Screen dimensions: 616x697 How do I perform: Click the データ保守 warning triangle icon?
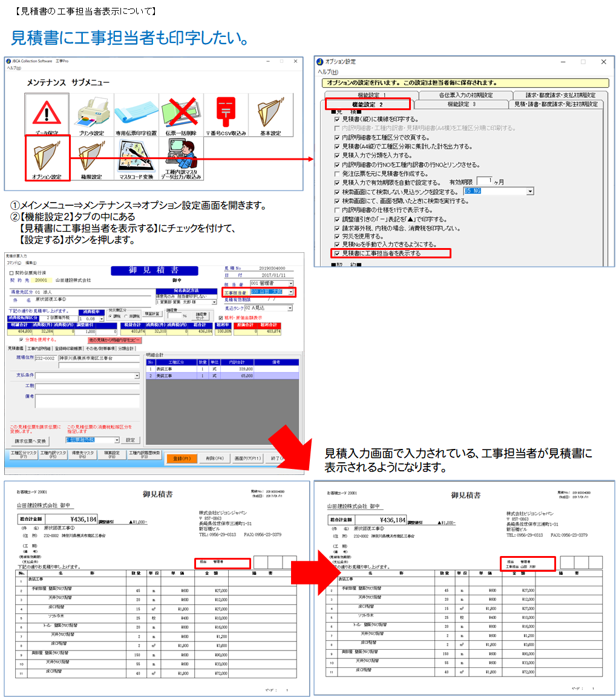(47, 115)
